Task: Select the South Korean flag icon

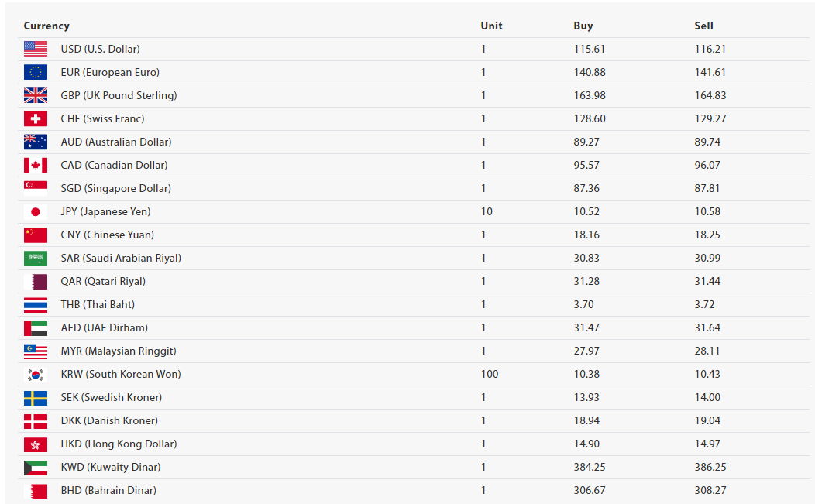Action: pos(36,374)
